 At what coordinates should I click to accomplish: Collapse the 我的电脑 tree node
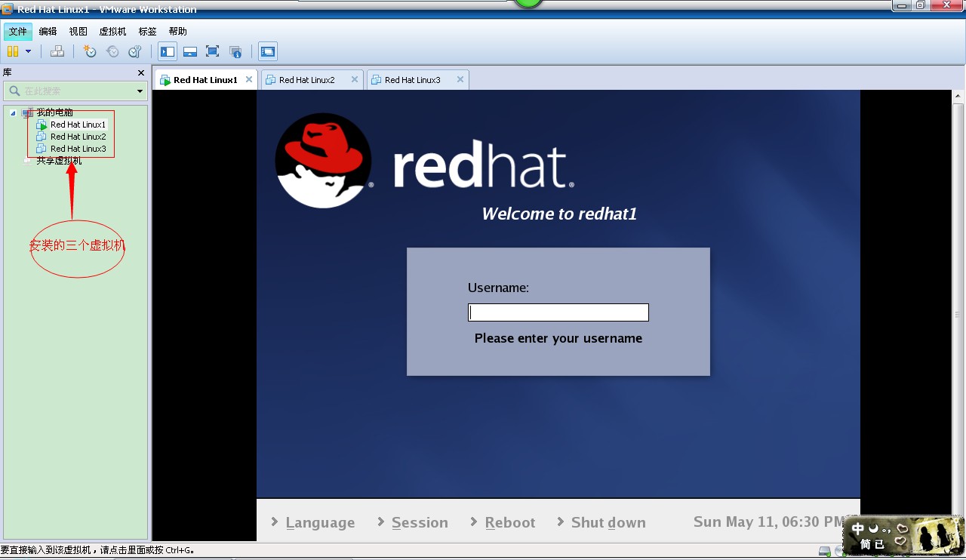[13, 112]
